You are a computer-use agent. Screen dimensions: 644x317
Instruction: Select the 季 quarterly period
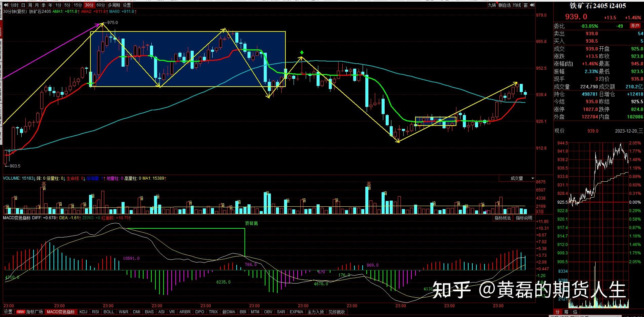tap(43, 5)
